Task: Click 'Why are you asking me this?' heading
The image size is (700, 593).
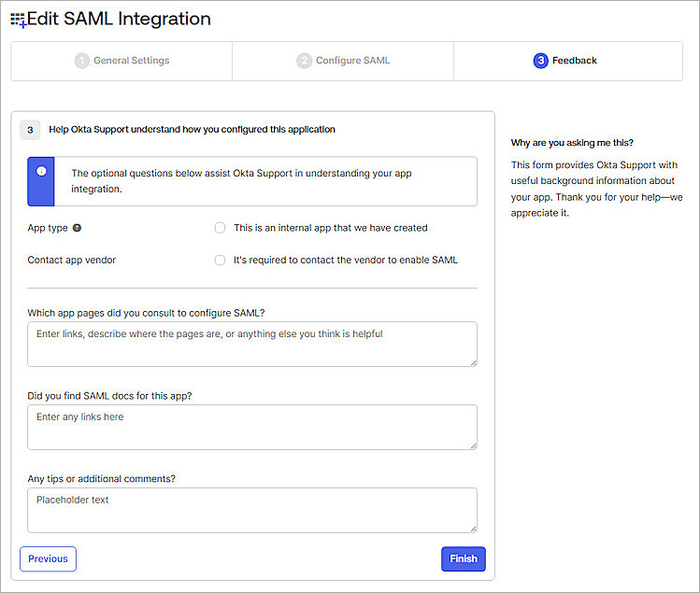Action: (572, 143)
